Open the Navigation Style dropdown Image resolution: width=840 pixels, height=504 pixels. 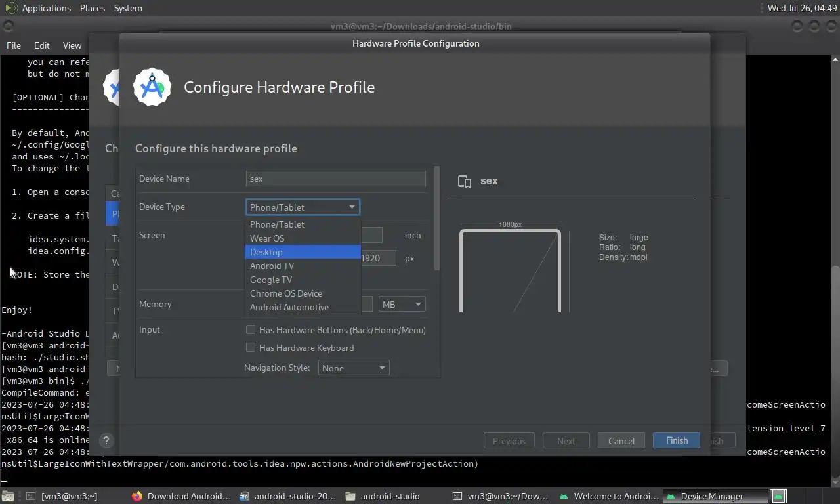tap(354, 367)
